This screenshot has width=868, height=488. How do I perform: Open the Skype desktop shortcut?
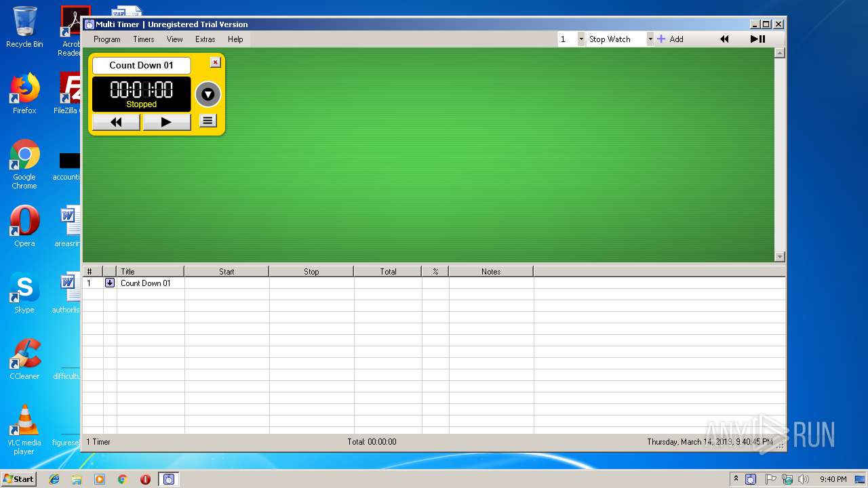pos(24,293)
